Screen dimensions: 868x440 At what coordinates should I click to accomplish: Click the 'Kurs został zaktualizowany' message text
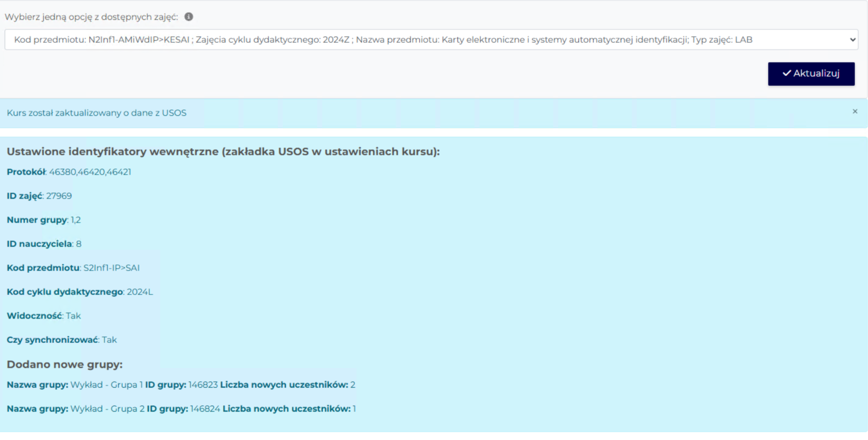(x=97, y=113)
